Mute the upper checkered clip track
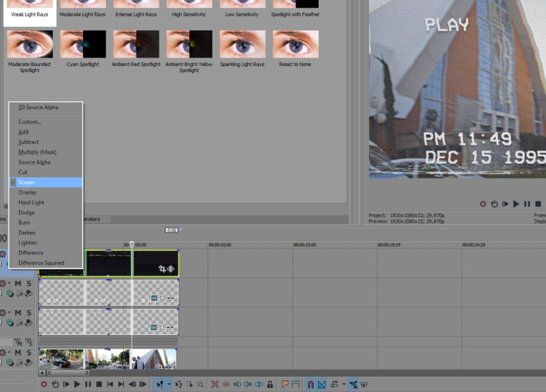 pos(17,284)
